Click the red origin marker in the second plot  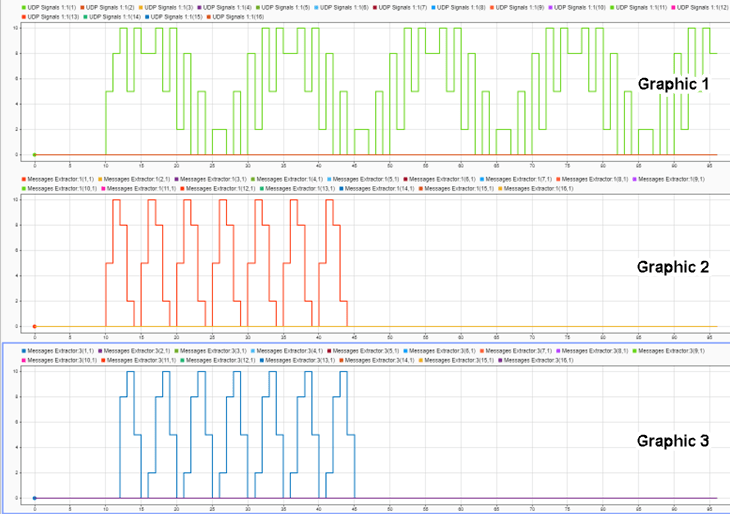(35, 326)
